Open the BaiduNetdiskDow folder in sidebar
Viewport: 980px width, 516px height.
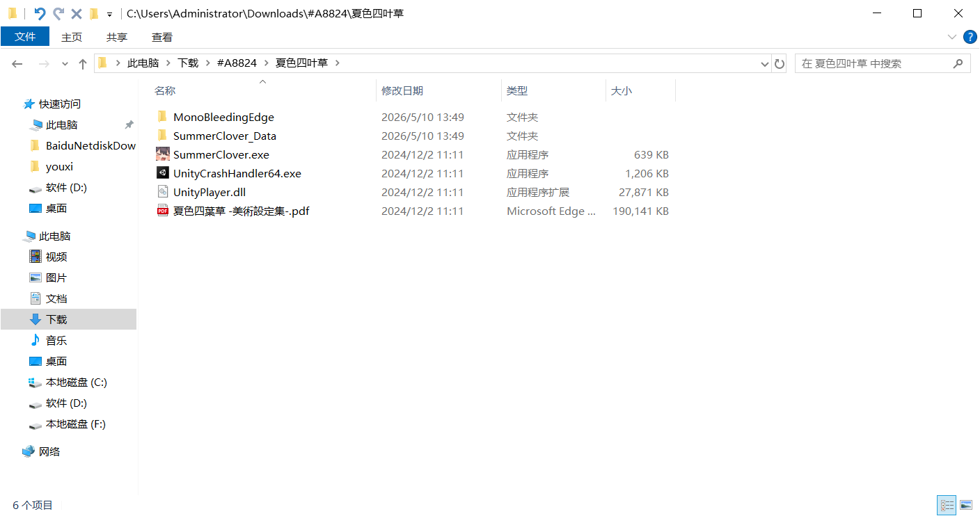90,146
